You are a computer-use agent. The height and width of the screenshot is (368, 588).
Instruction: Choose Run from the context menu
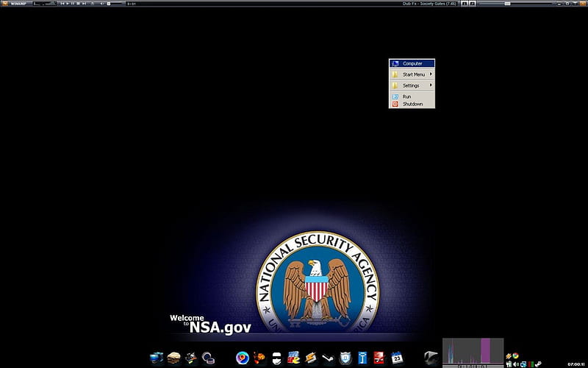coord(412,96)
